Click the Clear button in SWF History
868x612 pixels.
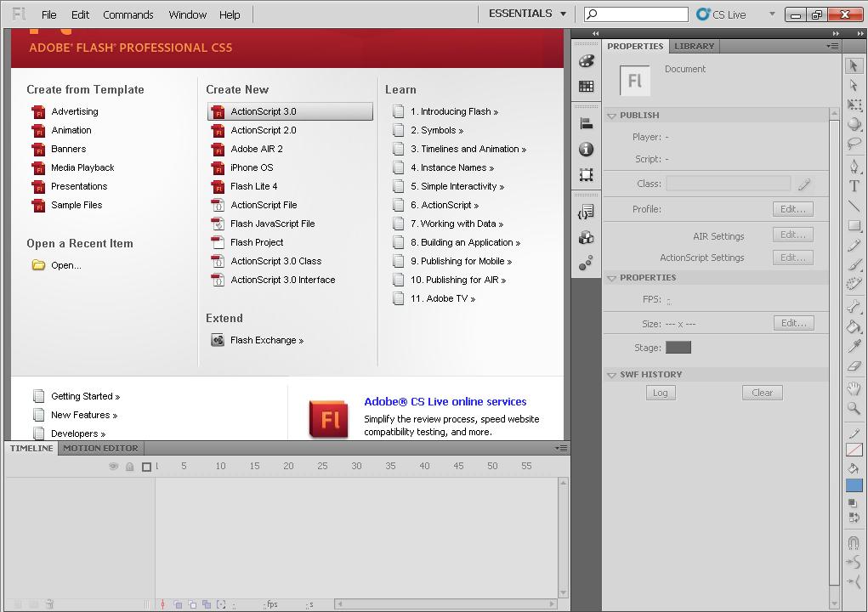[763, 393]
